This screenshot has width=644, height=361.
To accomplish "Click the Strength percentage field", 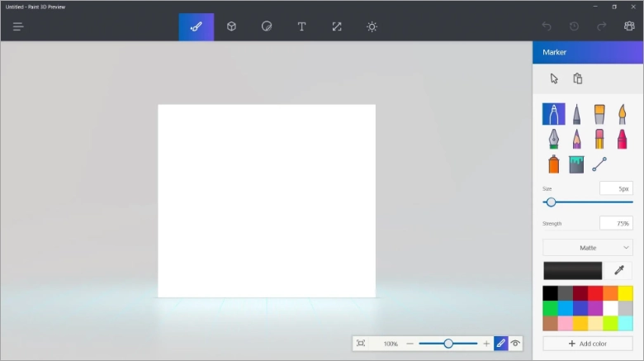I will (x=616, y=223).
